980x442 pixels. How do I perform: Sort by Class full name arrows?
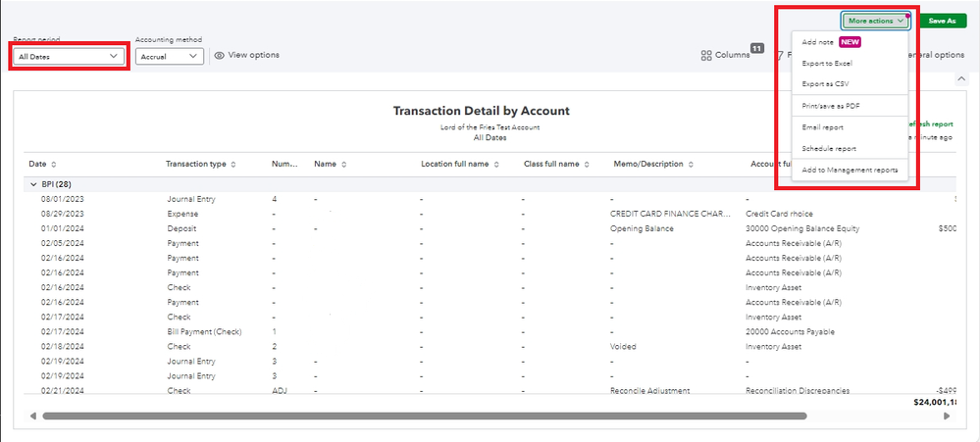pos(588,165)
